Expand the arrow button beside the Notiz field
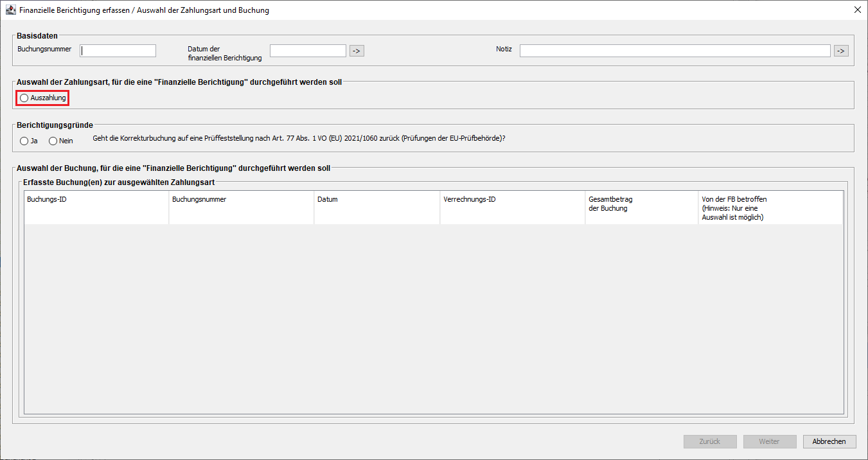868x460 pixels. point(841,51)
